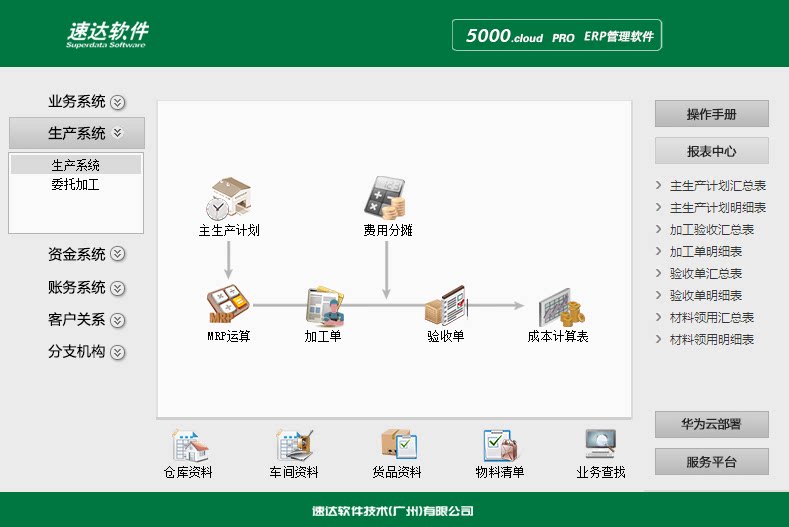Click the 5000.cloud PRO ERP管理软件 badge
Screen dimensions: 789x527
click(557, 35)
